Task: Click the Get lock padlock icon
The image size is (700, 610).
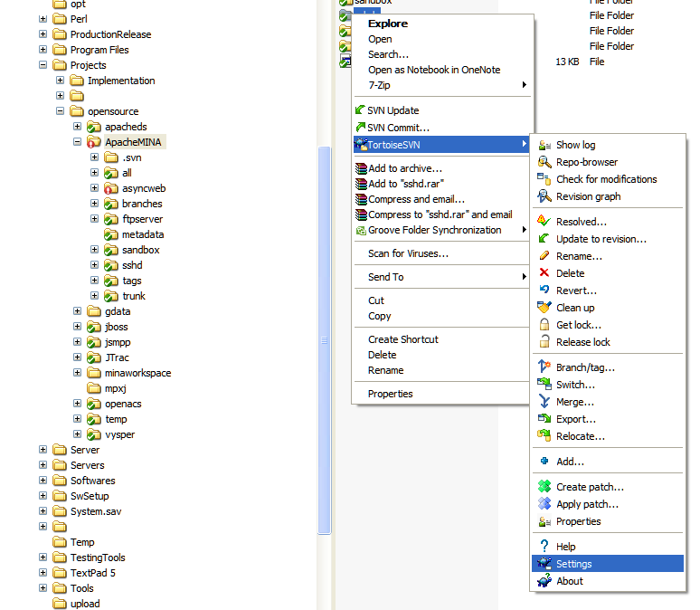Action: click(544, 325)
